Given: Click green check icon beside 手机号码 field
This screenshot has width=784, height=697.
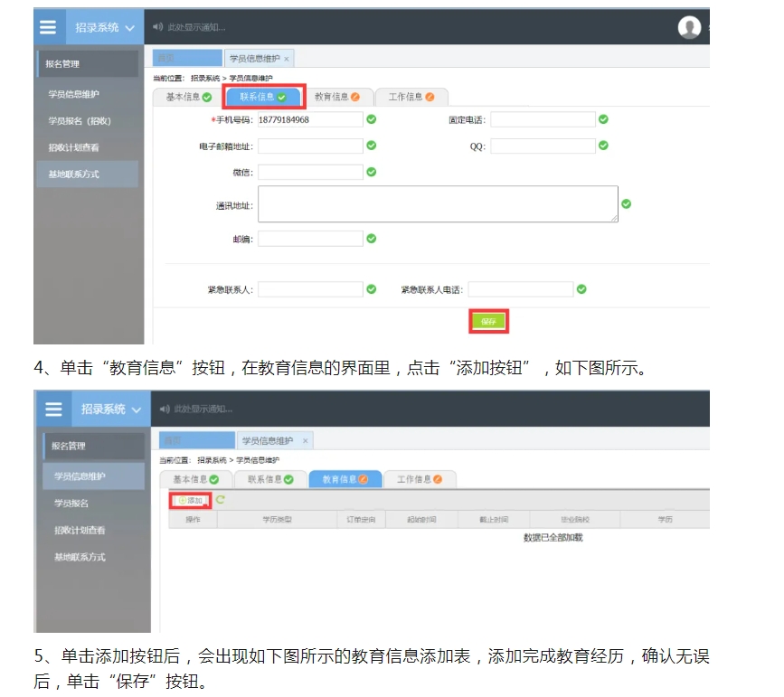Looking at the screenshot, I should (x=372, y=119).
